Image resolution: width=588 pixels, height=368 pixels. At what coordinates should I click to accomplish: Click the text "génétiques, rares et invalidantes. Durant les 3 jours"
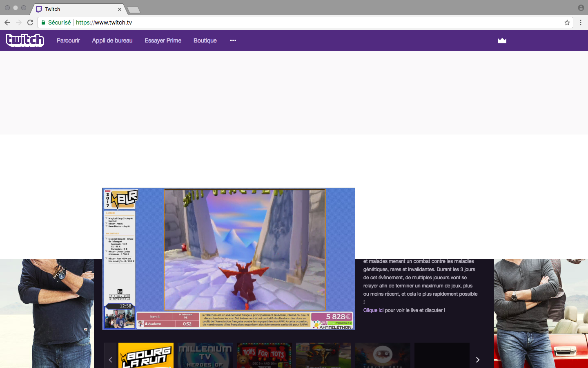(x=419, y=269)
